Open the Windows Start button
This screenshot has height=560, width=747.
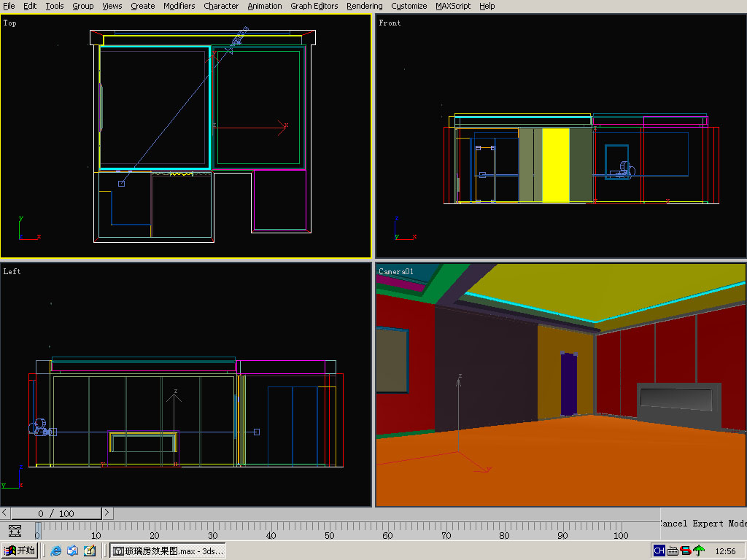20,551
